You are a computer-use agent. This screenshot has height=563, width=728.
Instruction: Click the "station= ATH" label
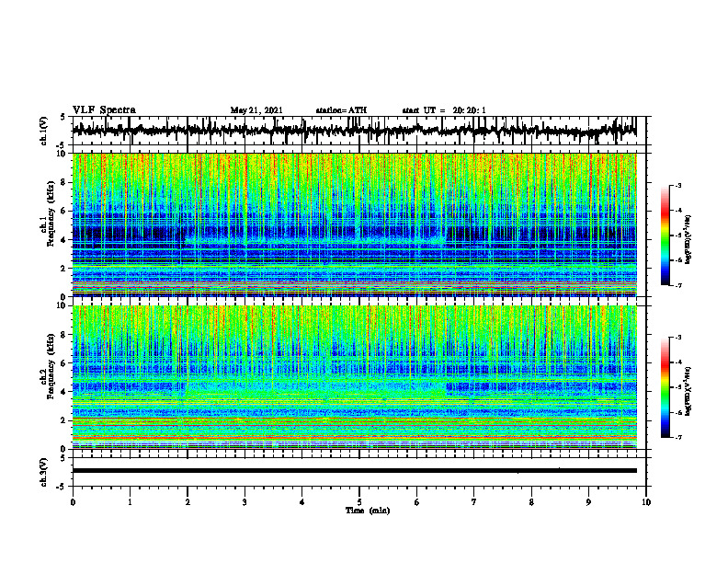(x=341, y=110)
